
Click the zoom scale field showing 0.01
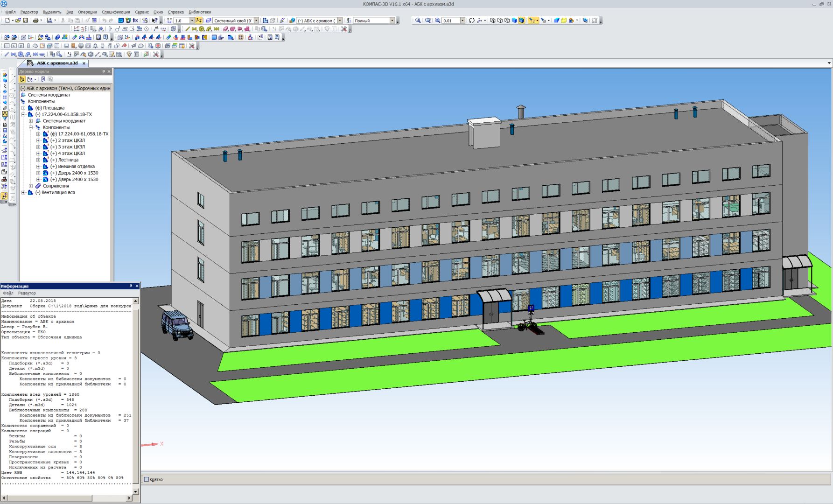450,21
